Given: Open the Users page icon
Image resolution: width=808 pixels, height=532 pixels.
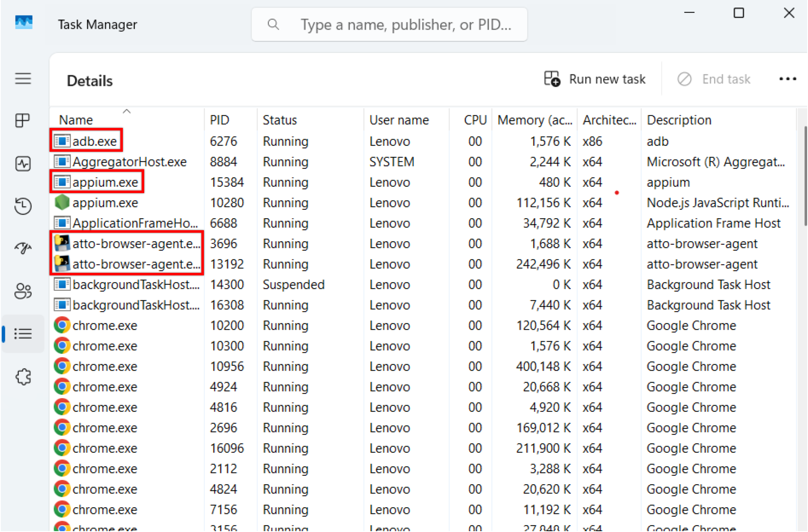Looking at the screenshot, I should coord(23,291).
